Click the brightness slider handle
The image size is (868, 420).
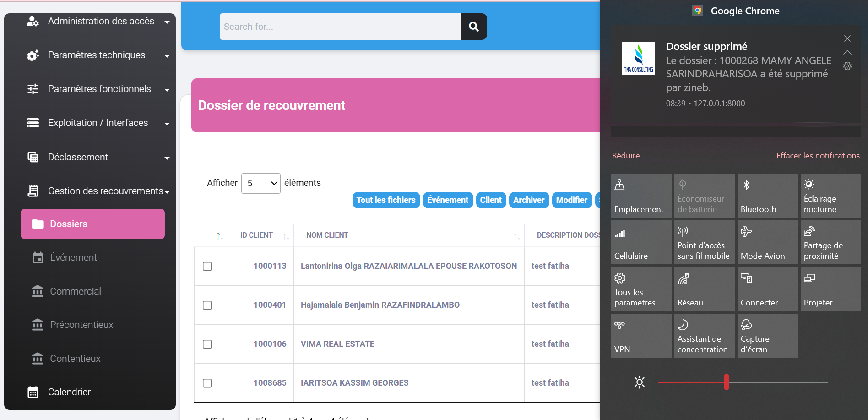coord(727,382)
